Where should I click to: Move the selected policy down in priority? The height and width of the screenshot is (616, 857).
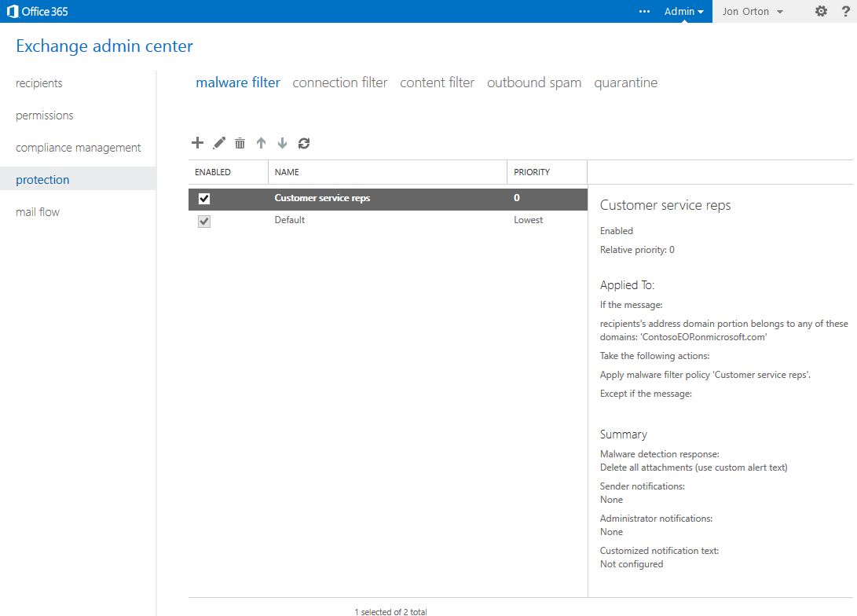pos(282,143)
